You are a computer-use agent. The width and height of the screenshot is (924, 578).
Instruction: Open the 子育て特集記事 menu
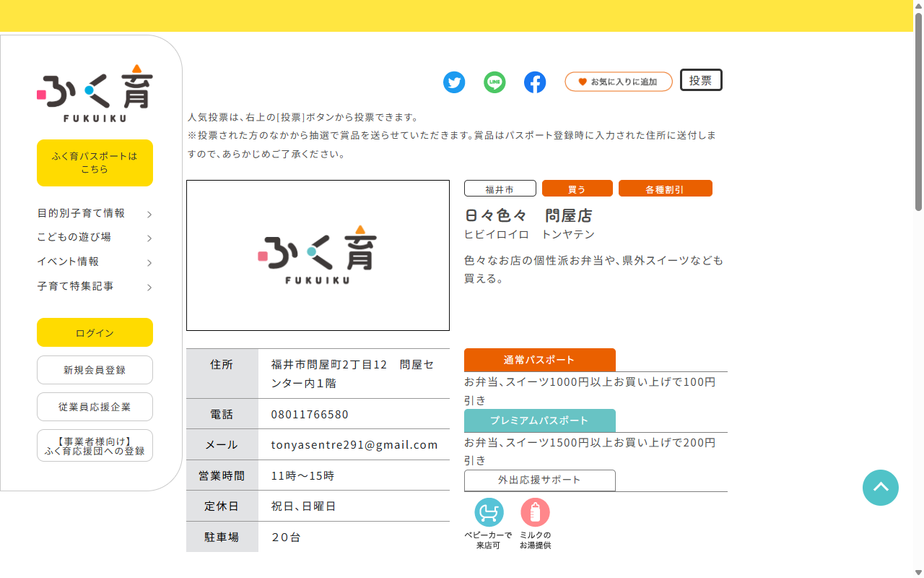click(75, 286)
